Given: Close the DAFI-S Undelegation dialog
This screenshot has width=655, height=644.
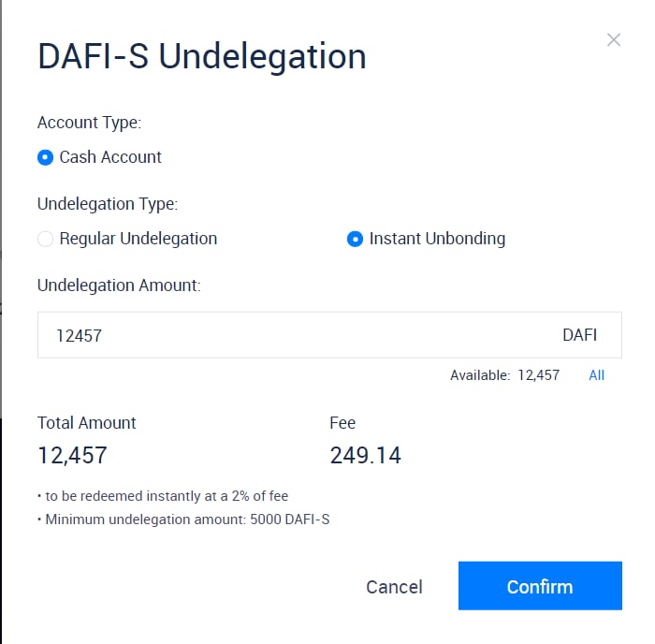Looking at the screenshot, I should click(x=613, y=40).
